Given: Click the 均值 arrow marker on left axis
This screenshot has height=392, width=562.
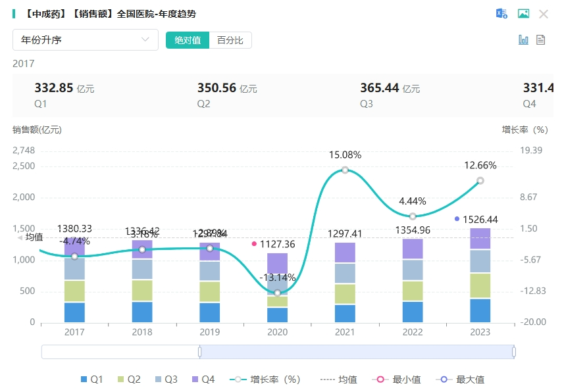Looking at the screenshot, I should [x=20, y=237].
